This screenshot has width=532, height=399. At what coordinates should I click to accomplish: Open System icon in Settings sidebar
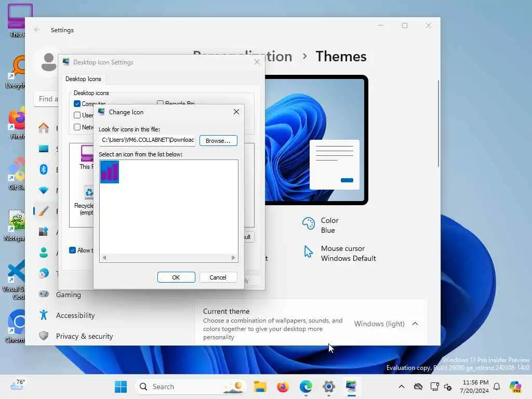click(44, 149)
